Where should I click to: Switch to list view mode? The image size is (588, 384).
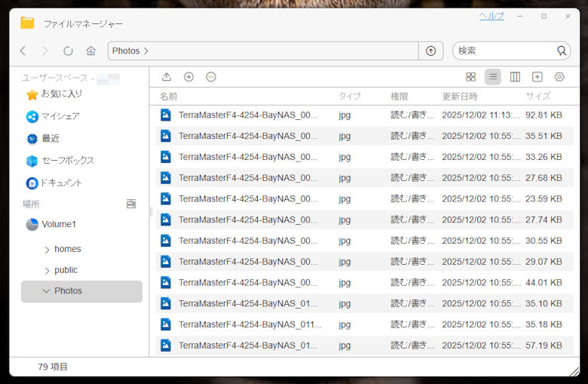point(492,77)
